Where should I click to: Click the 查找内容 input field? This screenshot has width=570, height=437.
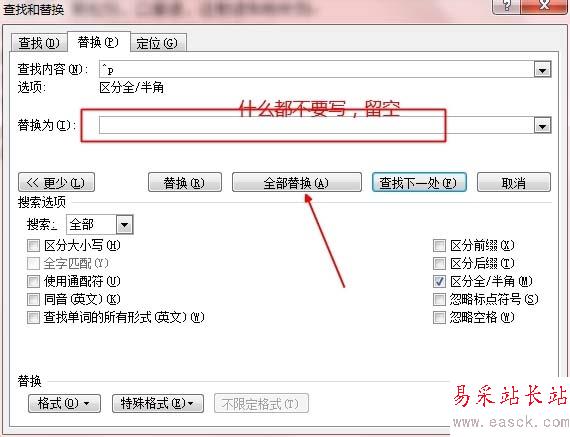point(316,69)
